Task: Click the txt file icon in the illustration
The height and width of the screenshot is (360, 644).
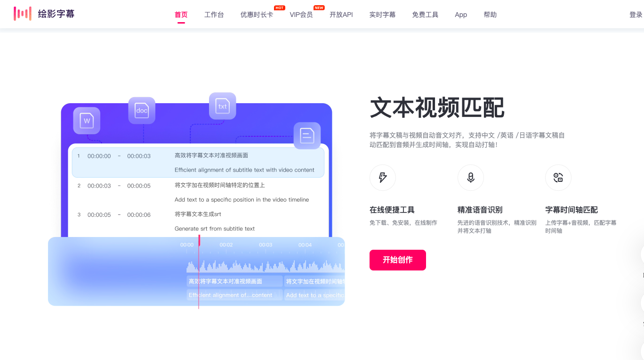Action: click(x=222, y=106)
